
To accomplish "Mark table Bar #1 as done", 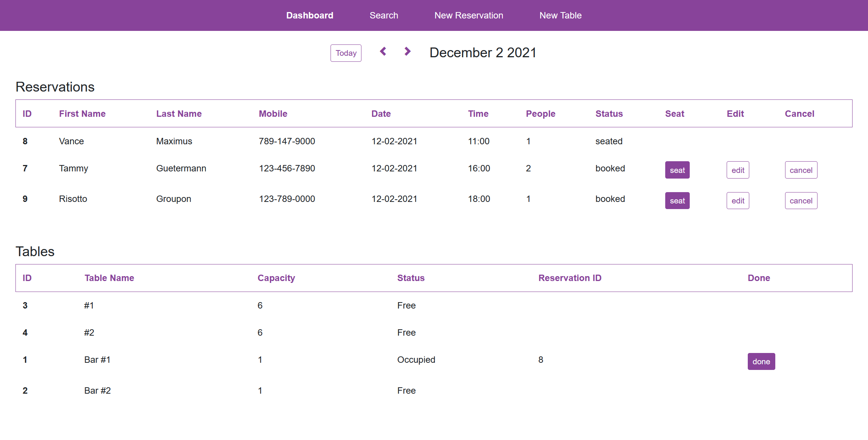I will [761, 361].
